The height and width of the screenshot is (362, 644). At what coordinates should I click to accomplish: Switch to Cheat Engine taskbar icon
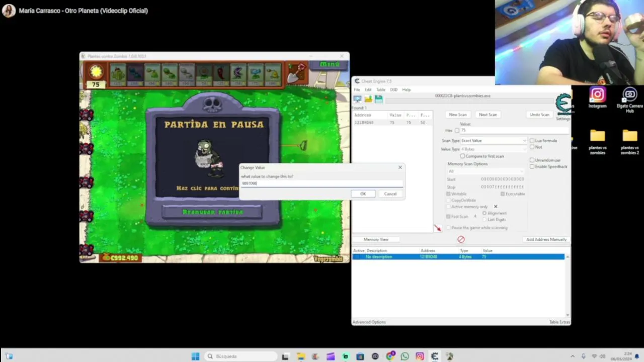pyautogui.click(x=435, y=356)
